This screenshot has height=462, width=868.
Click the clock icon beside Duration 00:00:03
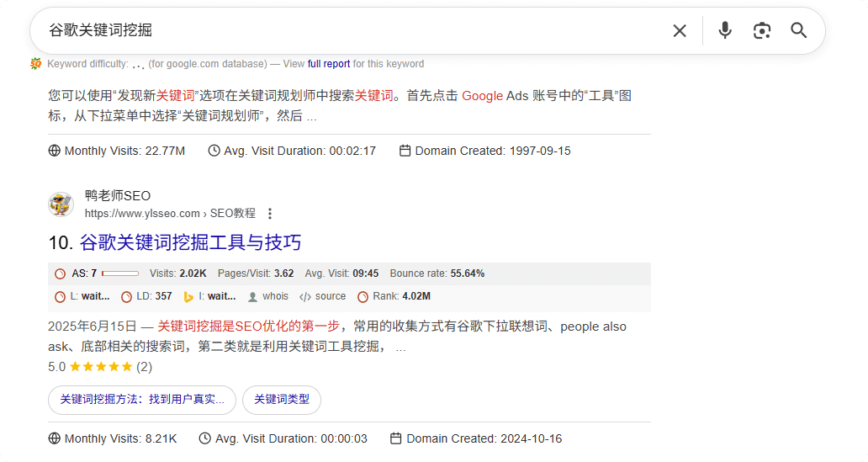(x=205, y=438)
